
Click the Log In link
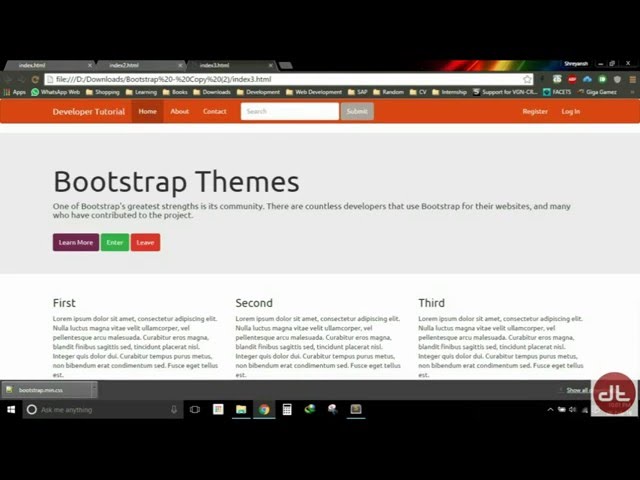[571, 111]
